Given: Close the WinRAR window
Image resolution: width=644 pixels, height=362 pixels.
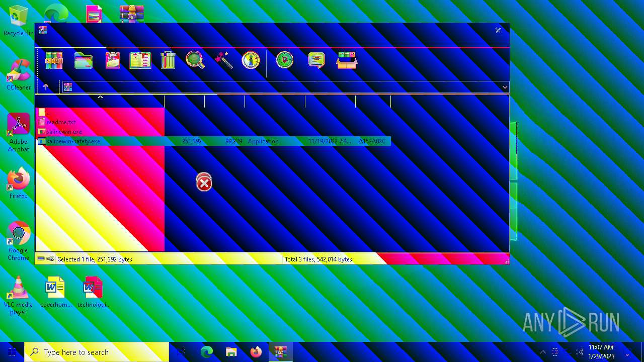Looking at the screenshot, I should (x=498, y=30).
